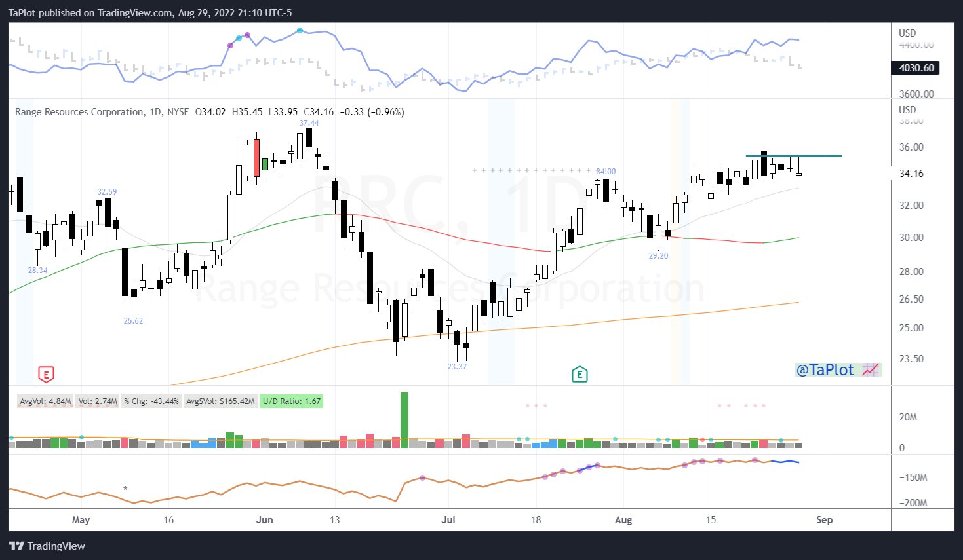This screenshot has height=560, width=963.
Task: Click the chart-line icon beside the @TaPlot watermark
Action: [870, 370]
